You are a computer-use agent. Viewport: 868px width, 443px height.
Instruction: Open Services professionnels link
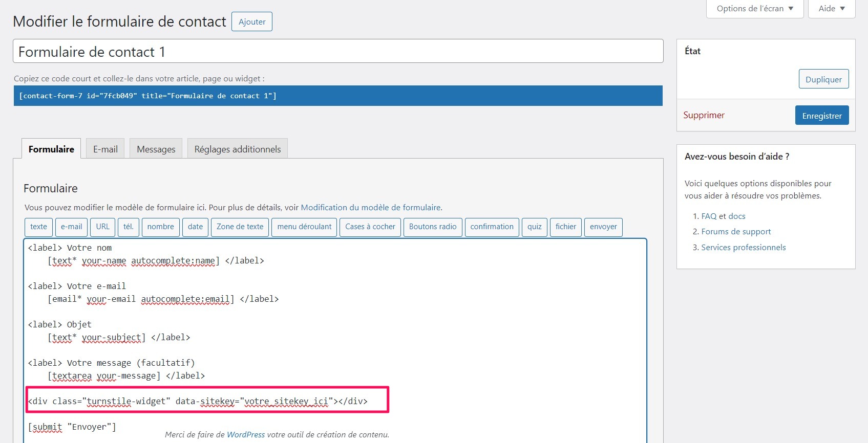point(743,247)
